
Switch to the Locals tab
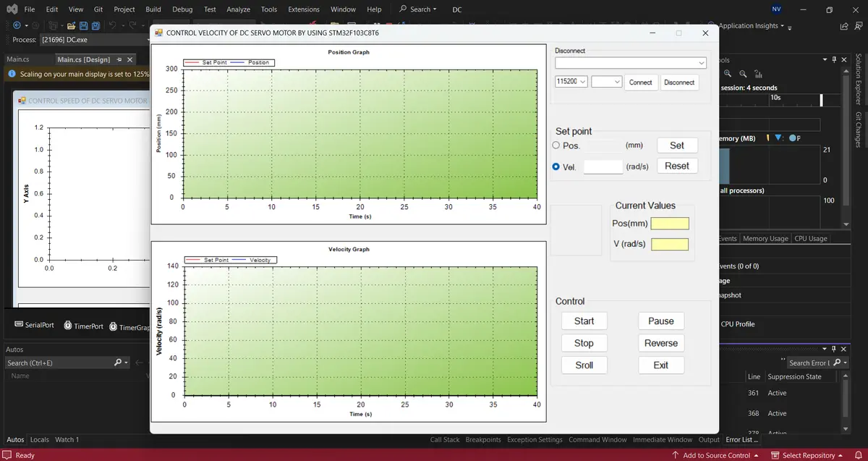(x=39, y=439)
